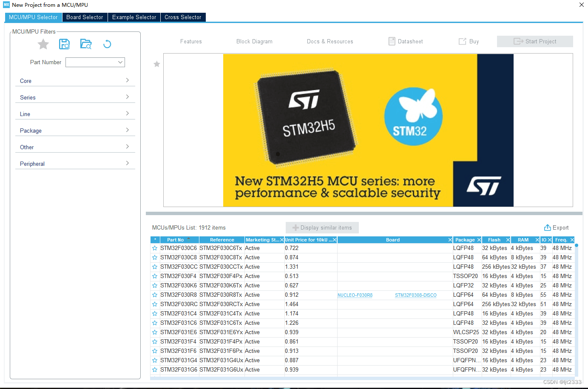Open Docs & Resources view
This screenshot has width=588, height=389.
[x=330, y=42]
